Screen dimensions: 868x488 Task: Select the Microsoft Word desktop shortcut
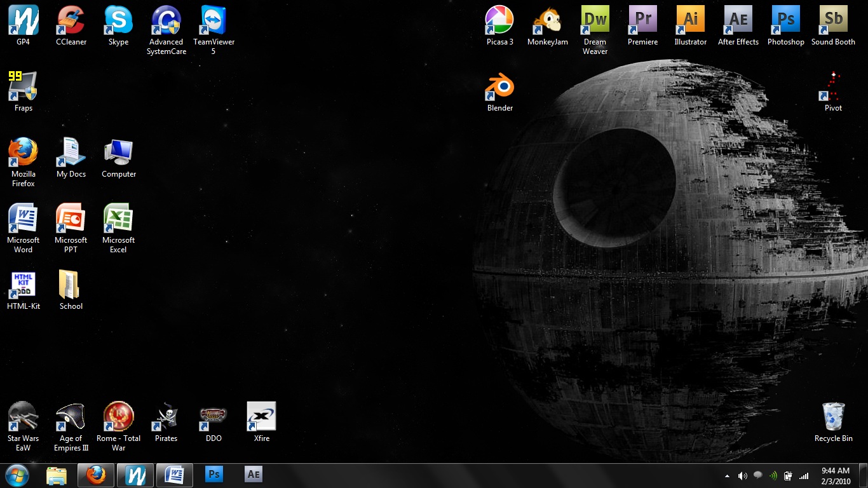tap(24, 229)
